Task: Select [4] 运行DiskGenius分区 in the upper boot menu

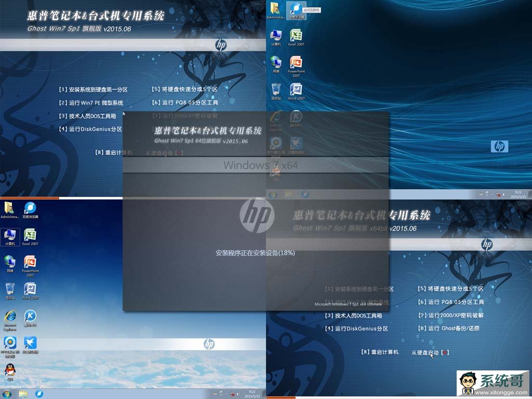Action: click(x=90, y=129)
